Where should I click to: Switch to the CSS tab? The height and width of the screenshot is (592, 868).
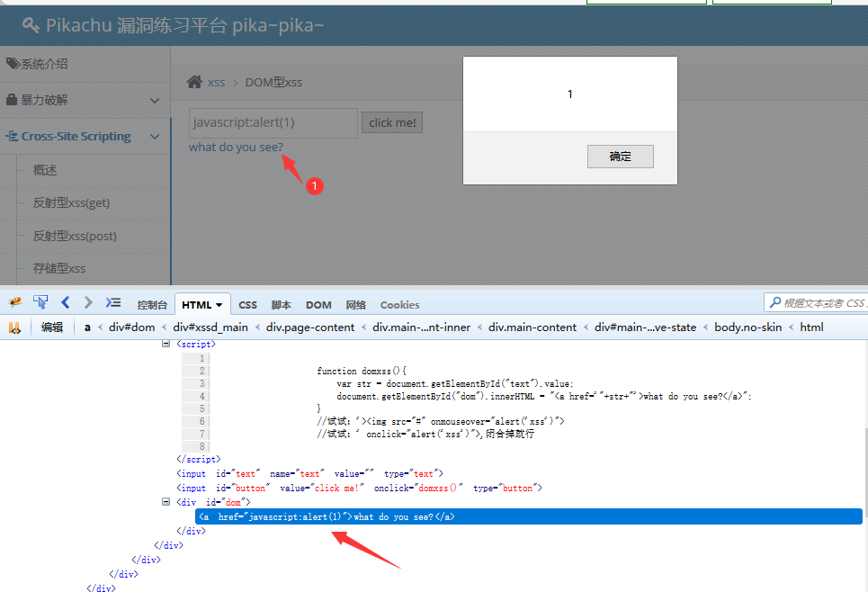[x=247, y=305]
